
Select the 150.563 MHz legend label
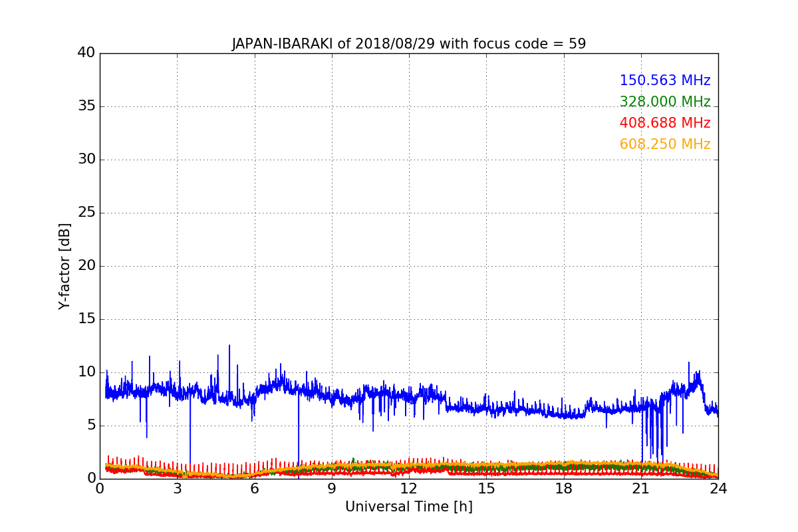665,80
